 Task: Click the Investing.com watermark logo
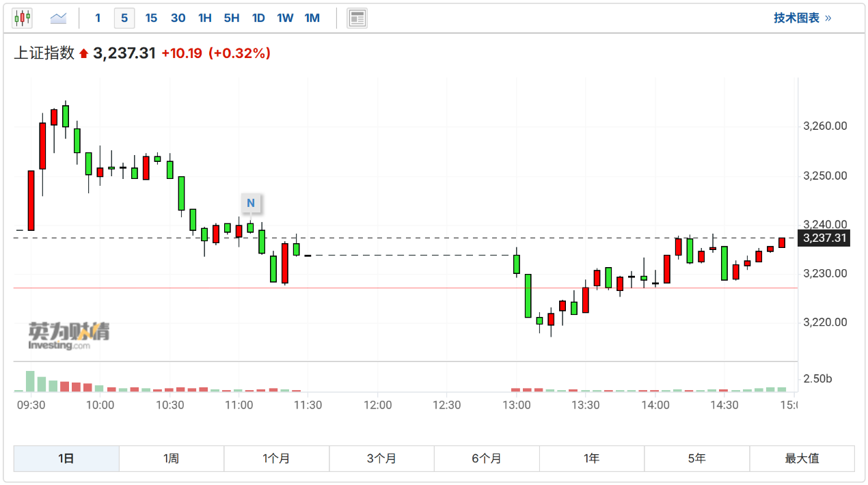(x=68, y=335)
